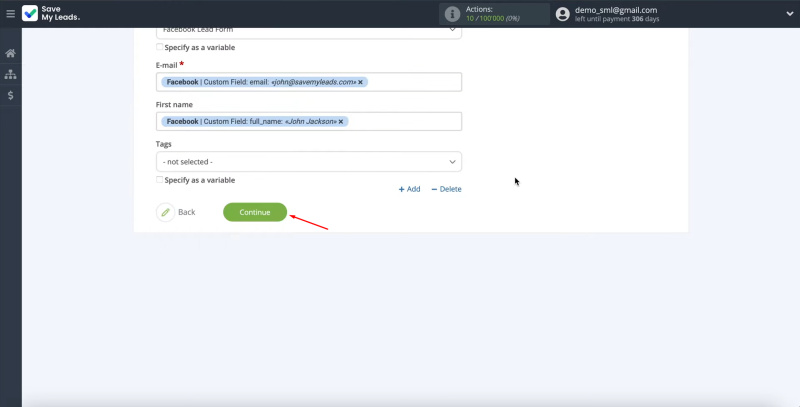Remove the Facebook email field tag
The image size is (800, 407).
[360, 82]
